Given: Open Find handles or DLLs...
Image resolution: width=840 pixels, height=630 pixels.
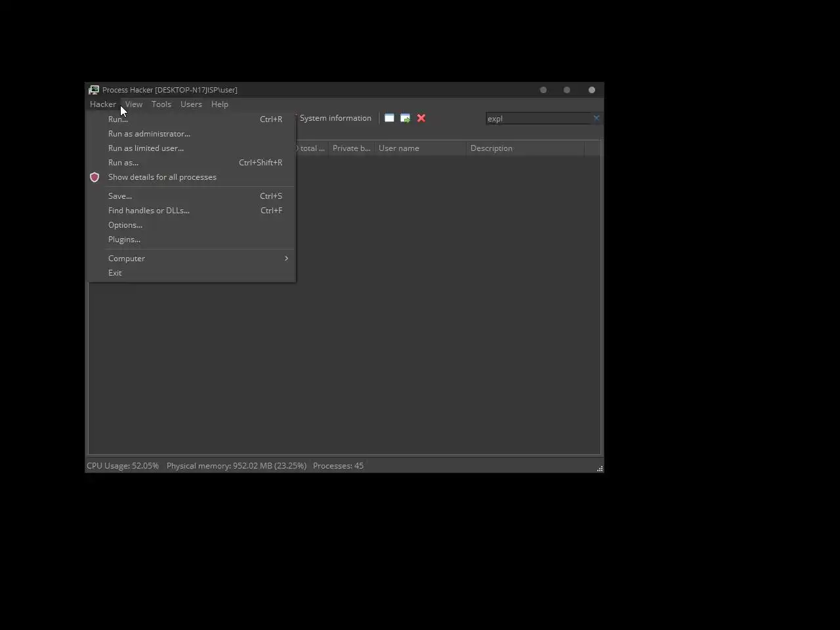Looking at the screenshot, I should tap(192, 211).
